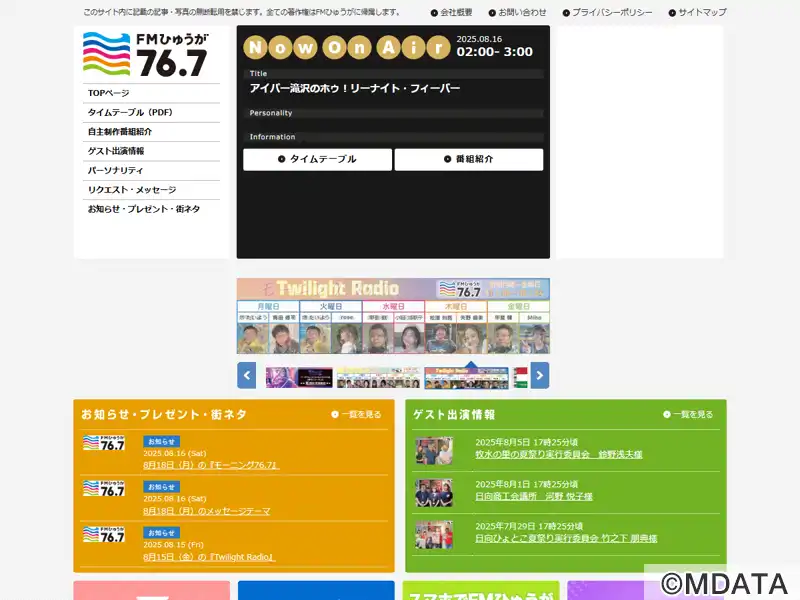Viewport: 800px width, 600px height.
Task: Open 牧水の里の夏祭り実行委員会 guest link
Action: point(559,454)
